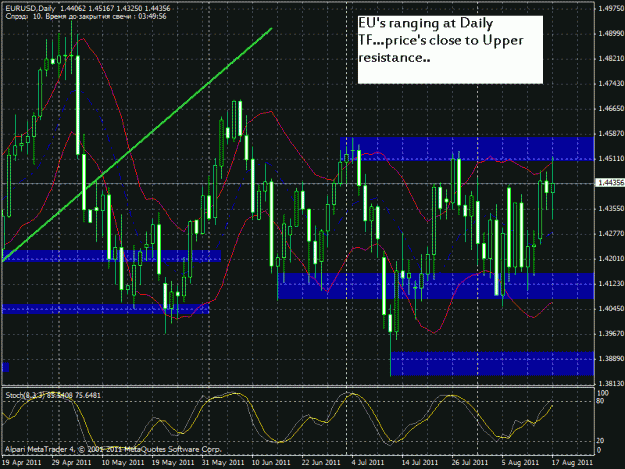Screen dimensions: 625x469
Task: Click the 1.43550 price axis label
Action: (611, 208)
